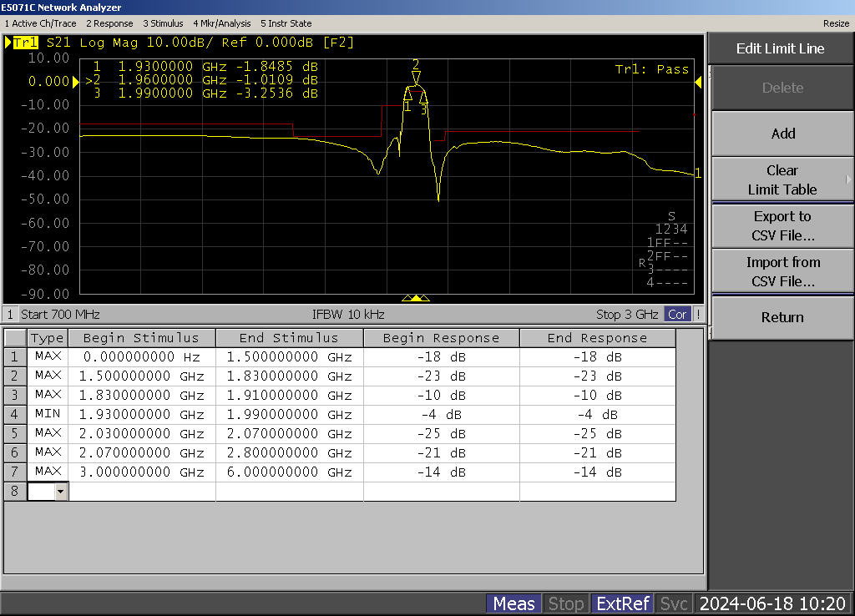855x616 pixels.
Task: Open the row 4 MIN type cell
Action: tap(48, 415)
